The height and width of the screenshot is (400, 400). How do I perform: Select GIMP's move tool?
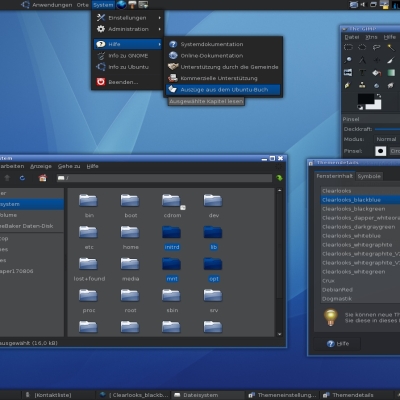[x=377, y=60]
